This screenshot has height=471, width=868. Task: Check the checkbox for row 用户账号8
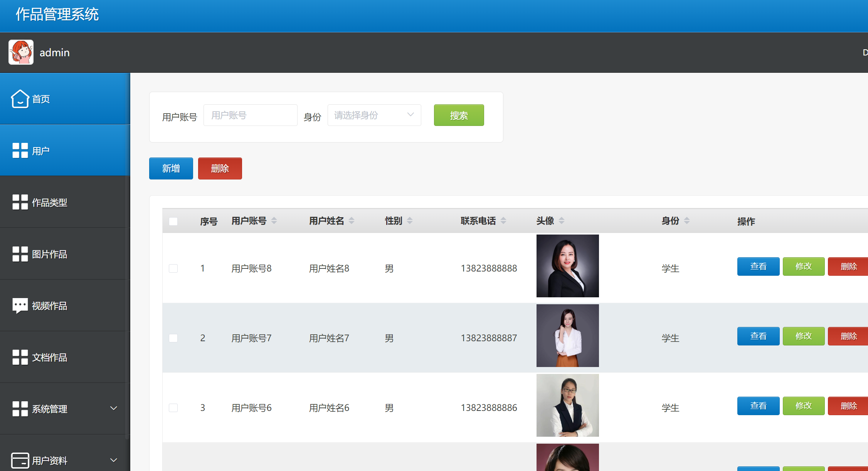click(x=173, y=268)
